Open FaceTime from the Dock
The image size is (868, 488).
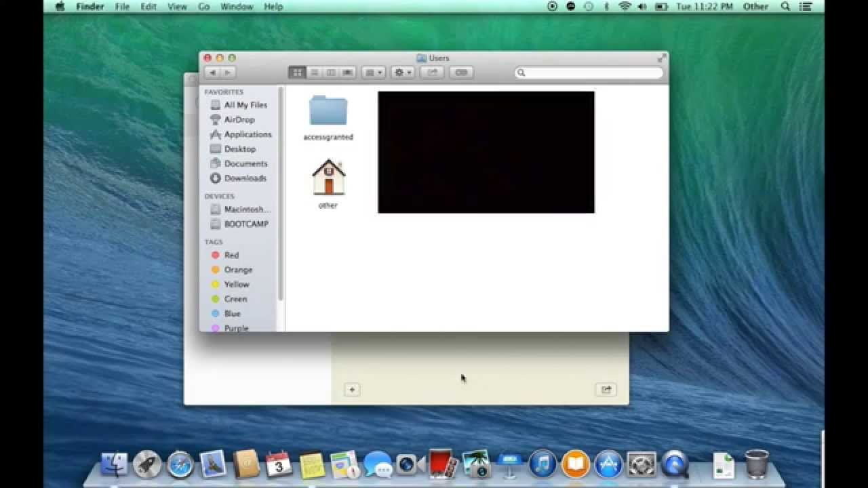(410, 464)
